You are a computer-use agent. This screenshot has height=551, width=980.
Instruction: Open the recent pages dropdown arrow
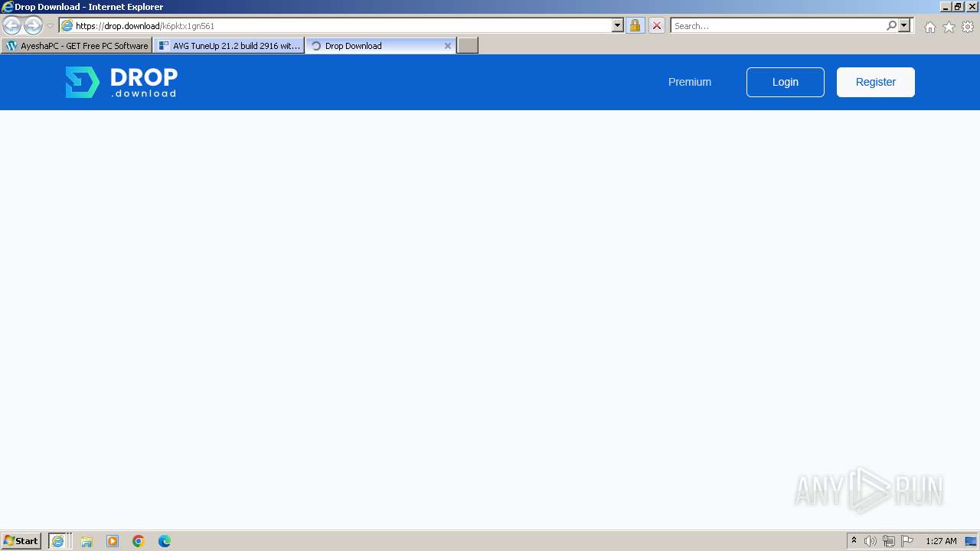click(x=51, y=26)
